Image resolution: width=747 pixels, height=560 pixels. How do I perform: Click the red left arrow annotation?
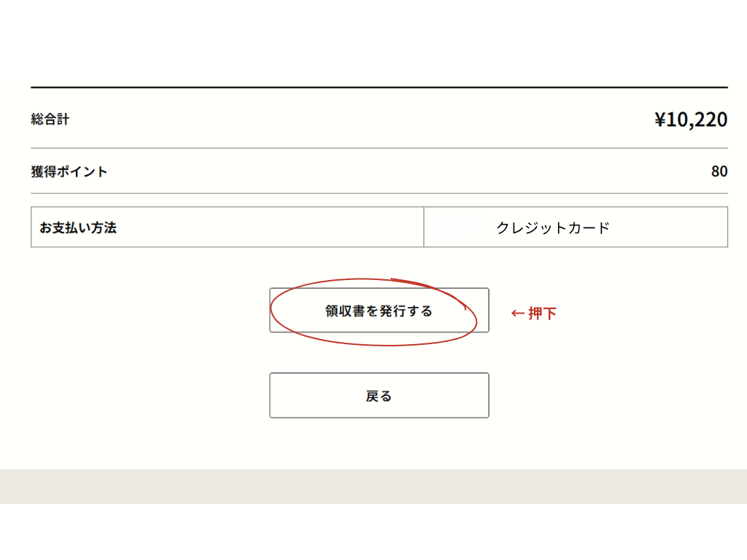(x=517, y=314)
